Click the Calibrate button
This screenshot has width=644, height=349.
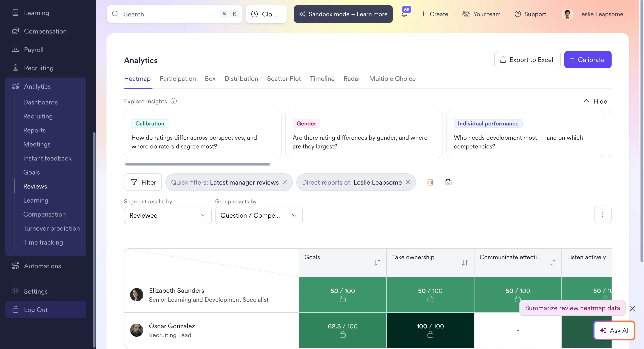click(587, 60)
